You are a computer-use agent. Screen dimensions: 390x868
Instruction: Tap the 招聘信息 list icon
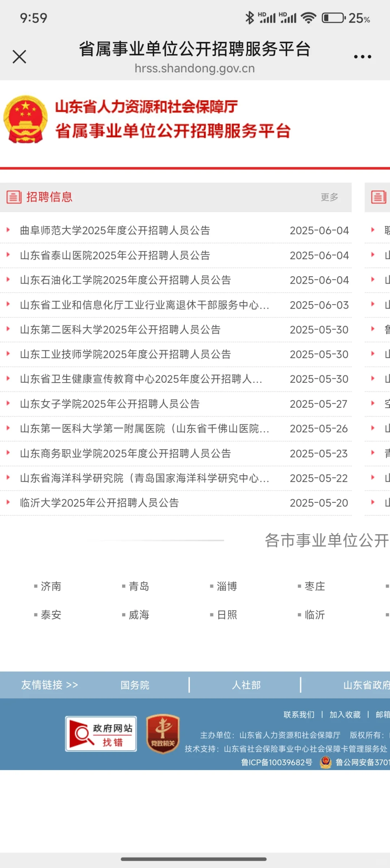click(x=14, y=197)
